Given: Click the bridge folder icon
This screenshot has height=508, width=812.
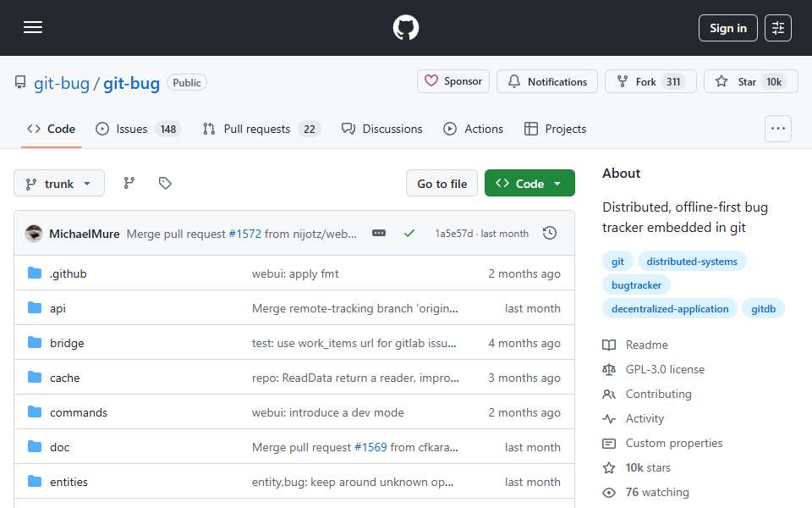Looking at the screenshot, I should pos(35,343).
